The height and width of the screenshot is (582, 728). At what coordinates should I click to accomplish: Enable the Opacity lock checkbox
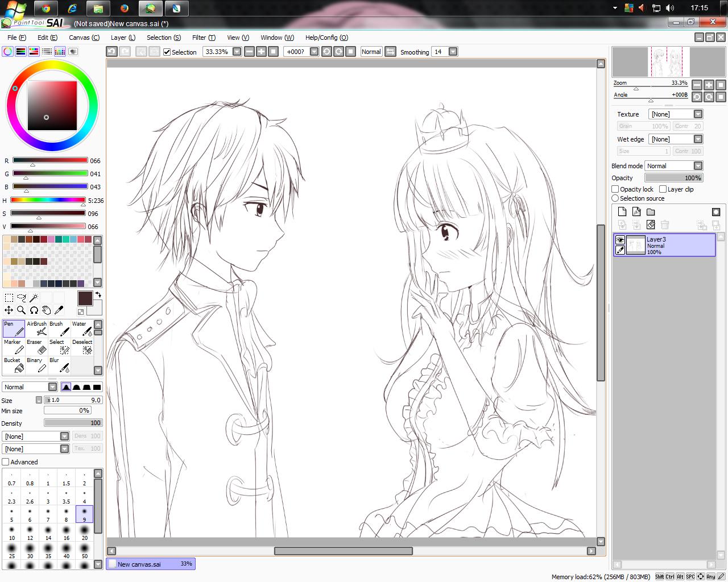tap(615, 189)
